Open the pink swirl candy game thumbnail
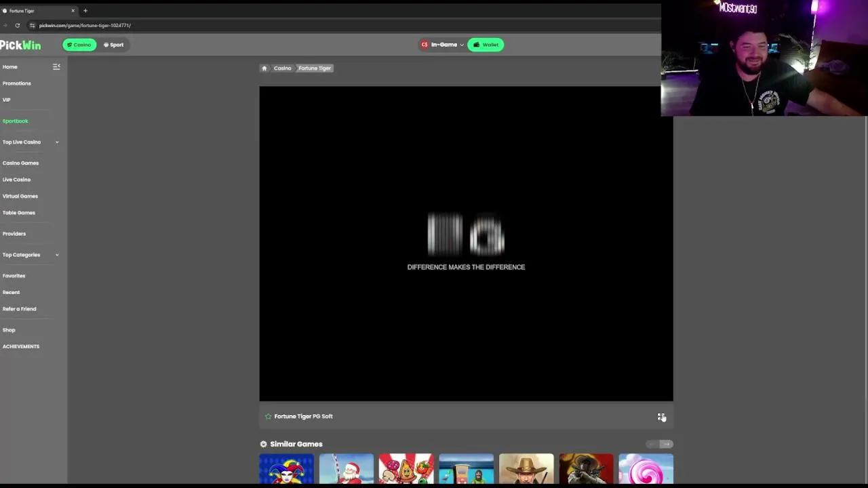 click(x=646, y=469)
